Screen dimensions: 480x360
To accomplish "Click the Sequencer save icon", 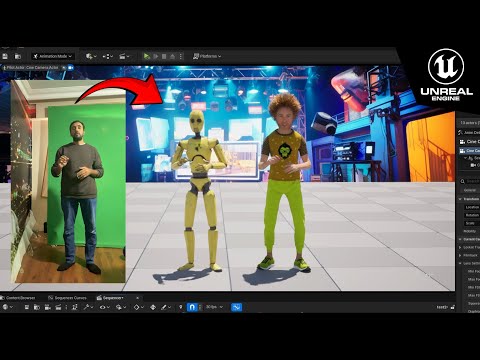I will (x=27, y=307).
